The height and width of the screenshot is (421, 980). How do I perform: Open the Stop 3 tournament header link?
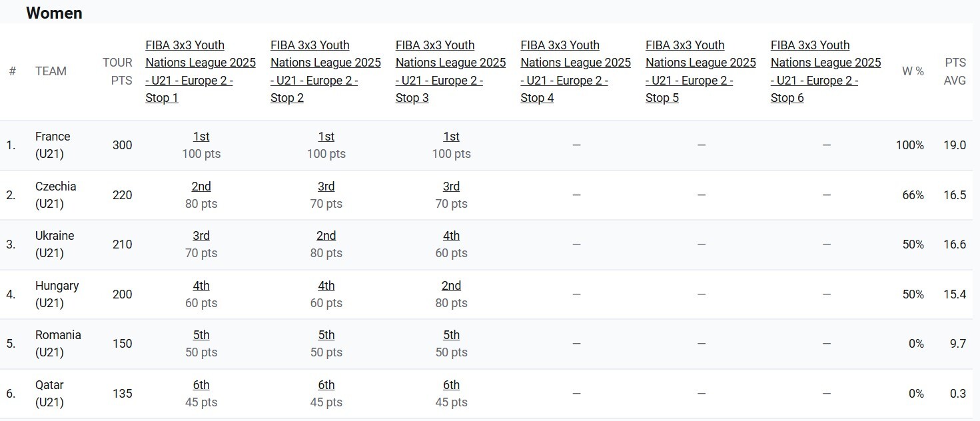450,71
